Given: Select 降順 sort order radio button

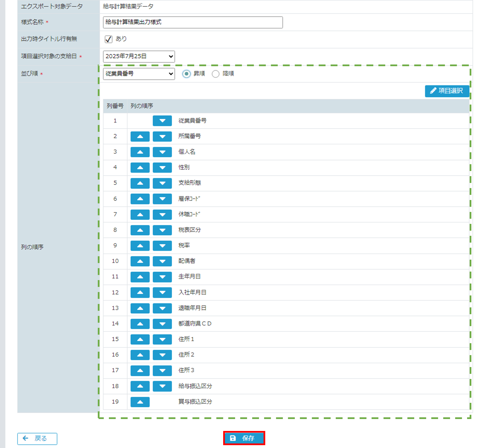Looking at the screenshot, I should click(x=215, y=74).
